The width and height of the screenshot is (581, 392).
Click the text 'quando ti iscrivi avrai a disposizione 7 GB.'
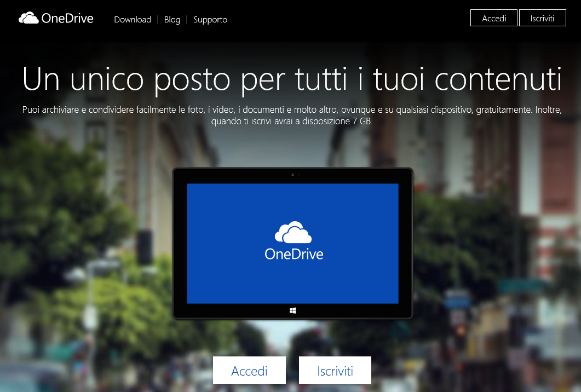pyautogui.click(x=292, y=121)
